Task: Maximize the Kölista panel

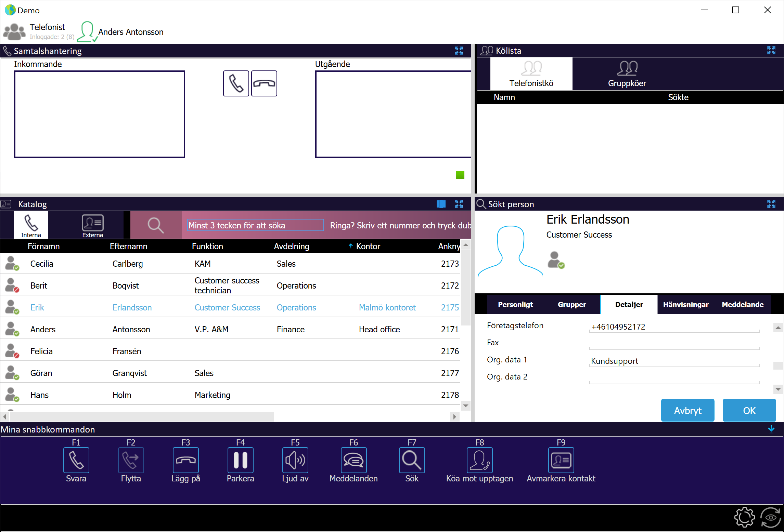Action: coord(771,51)
